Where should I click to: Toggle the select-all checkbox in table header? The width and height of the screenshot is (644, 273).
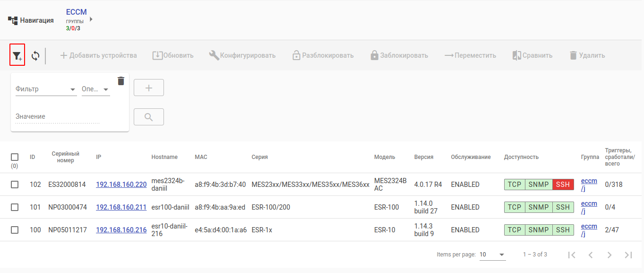[x=15, y=157]
